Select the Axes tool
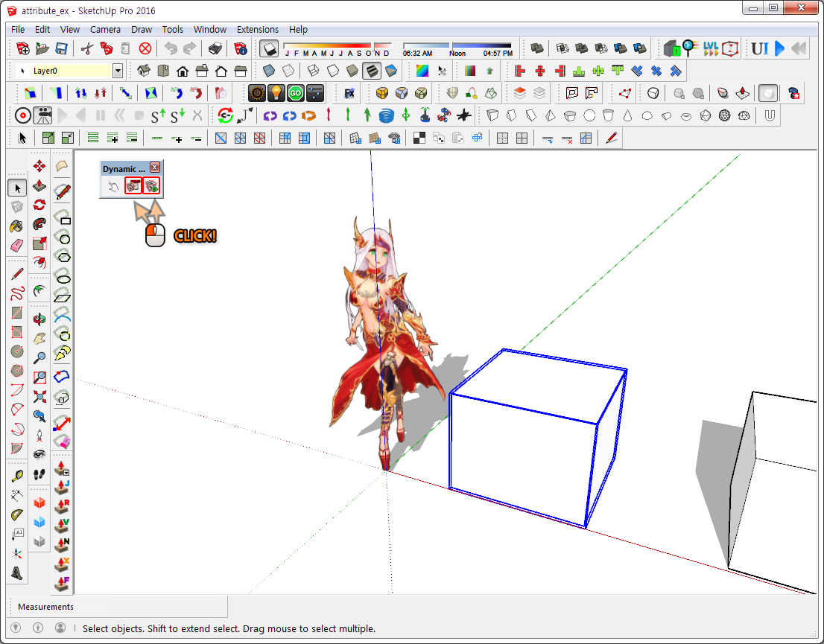824x644 pixels. coord(17,554)
